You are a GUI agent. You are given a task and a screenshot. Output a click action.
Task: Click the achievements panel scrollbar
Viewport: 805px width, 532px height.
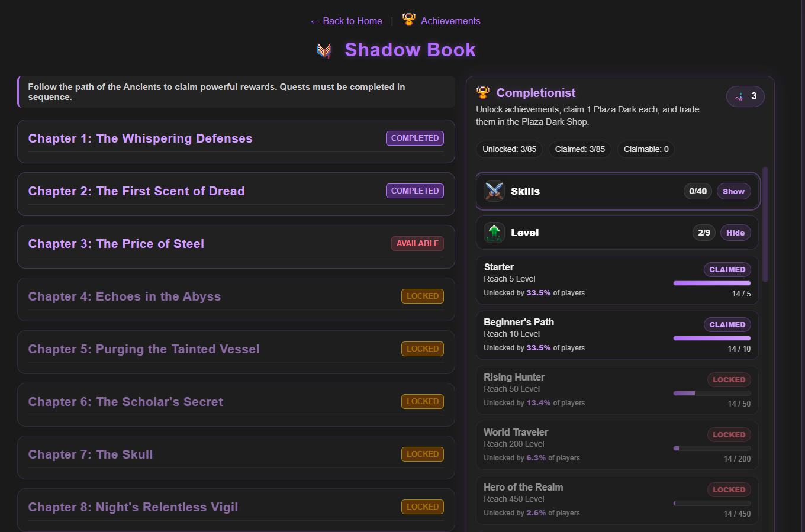coord(765,225)
